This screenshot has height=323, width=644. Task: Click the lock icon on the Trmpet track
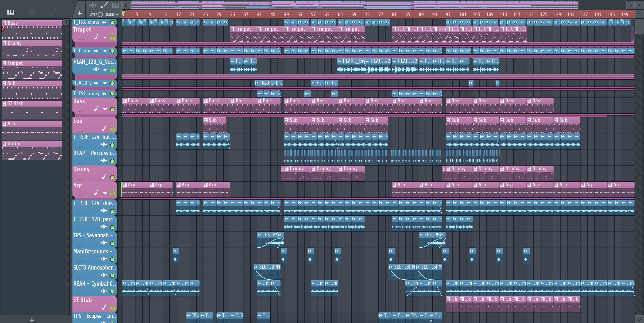pos(112,37)
